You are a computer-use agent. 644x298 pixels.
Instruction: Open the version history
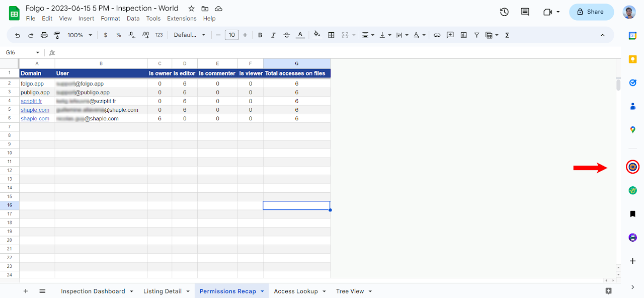[x=504, y=12]
